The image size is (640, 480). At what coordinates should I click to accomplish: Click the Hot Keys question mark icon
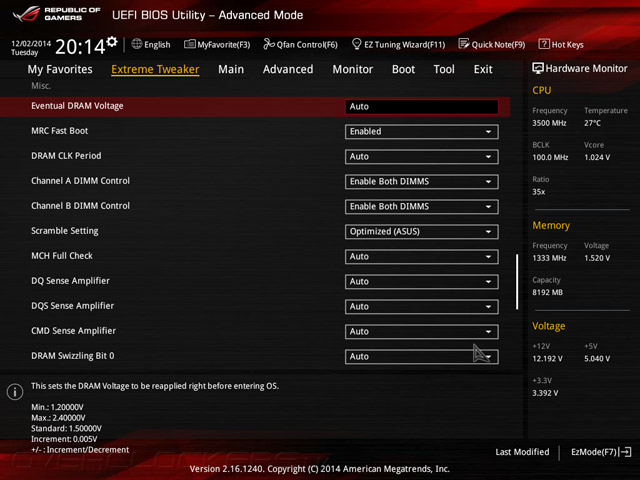(544, 44)
